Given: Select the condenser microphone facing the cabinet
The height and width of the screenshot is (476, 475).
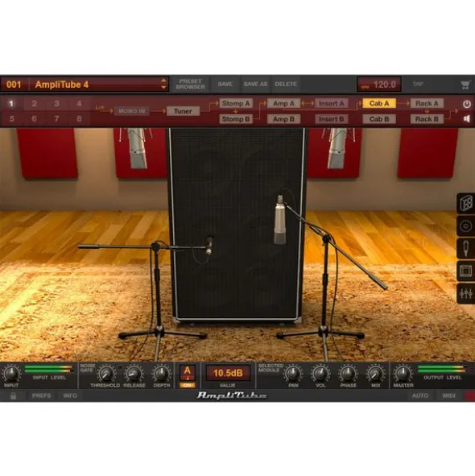Looking at the screenshot, I should tap(280, 220).
